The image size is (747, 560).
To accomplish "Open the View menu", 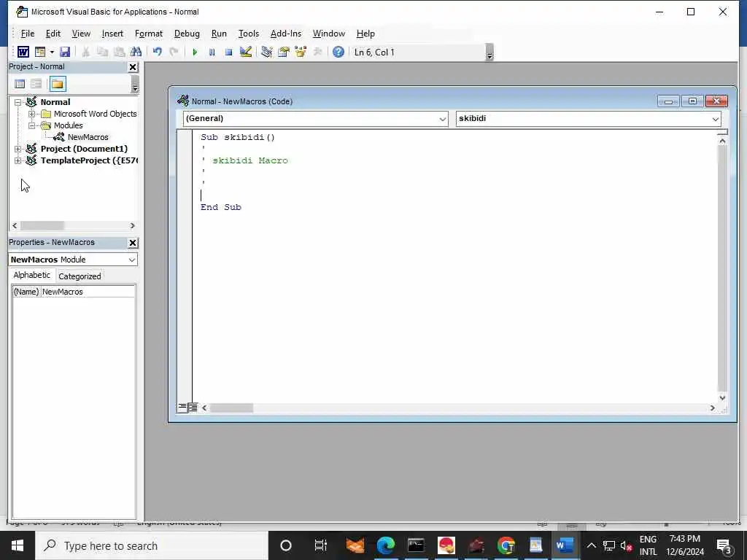I will (81, 34).
